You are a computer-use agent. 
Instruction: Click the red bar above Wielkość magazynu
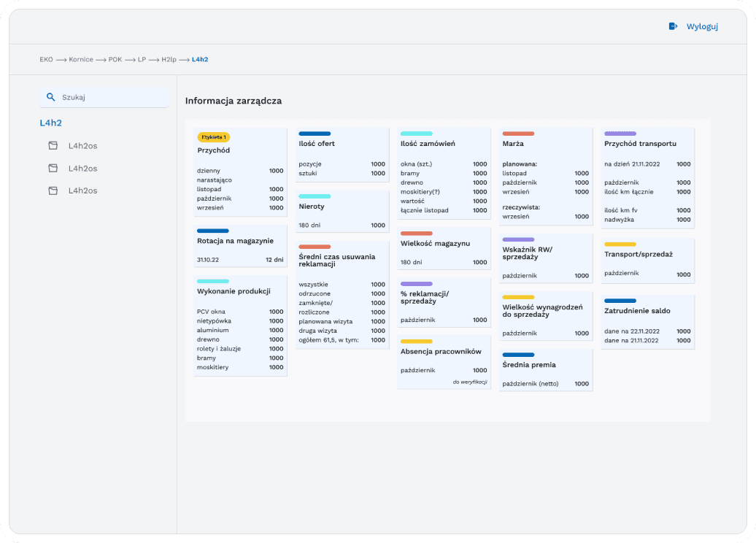pyautogui.click(x=417, y=234)
